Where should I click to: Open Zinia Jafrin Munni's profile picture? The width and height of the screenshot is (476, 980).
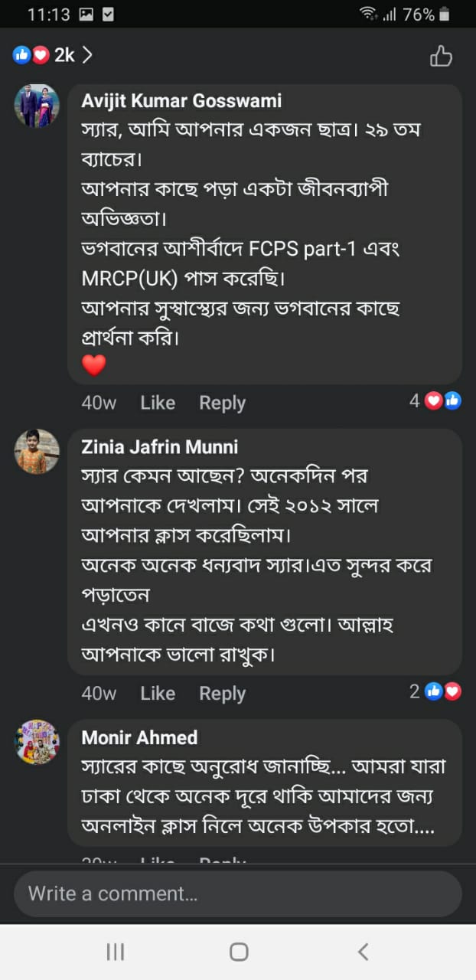(x=37, y=452)
